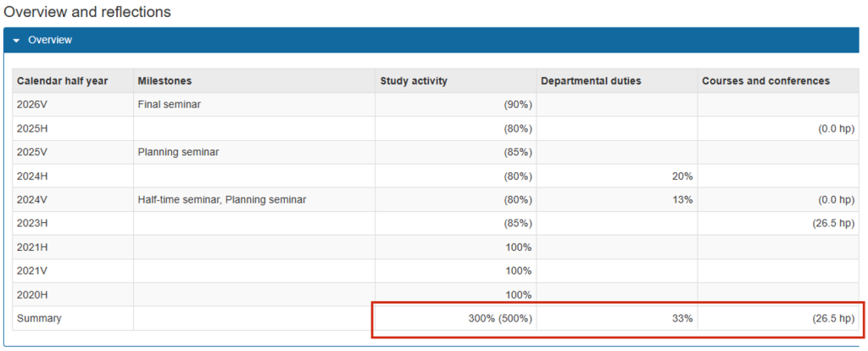Click the 2024V row label
The width and height of the screenshot is (868, 351).
33,200
